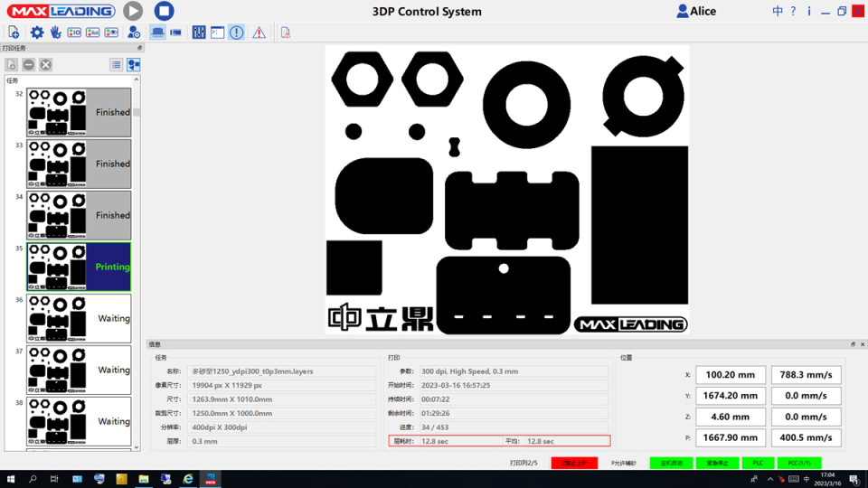
Task: Click the progress 34 / 453 field
Action: pyautogui.click(x=514, y=427)
